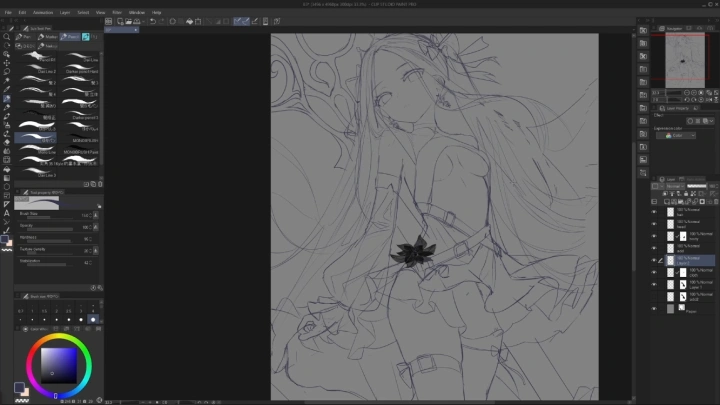Click the Opacity slider in Tool property

[50, 227]
